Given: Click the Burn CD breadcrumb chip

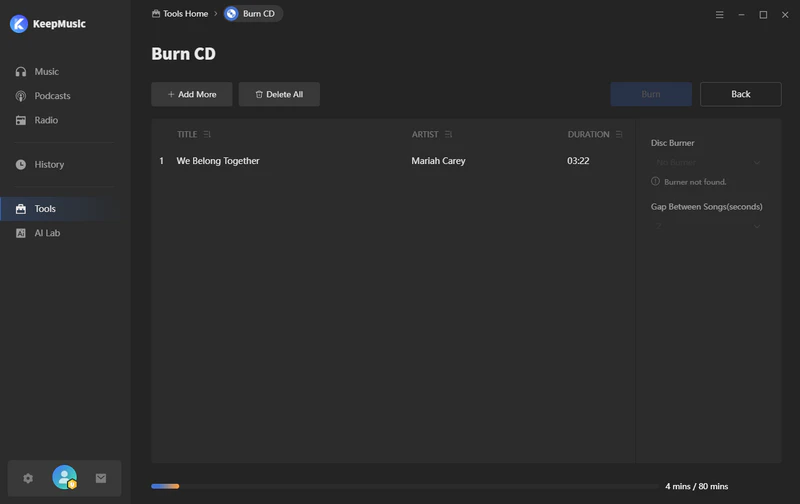Looking at the screenshot, I should (253, 14).
